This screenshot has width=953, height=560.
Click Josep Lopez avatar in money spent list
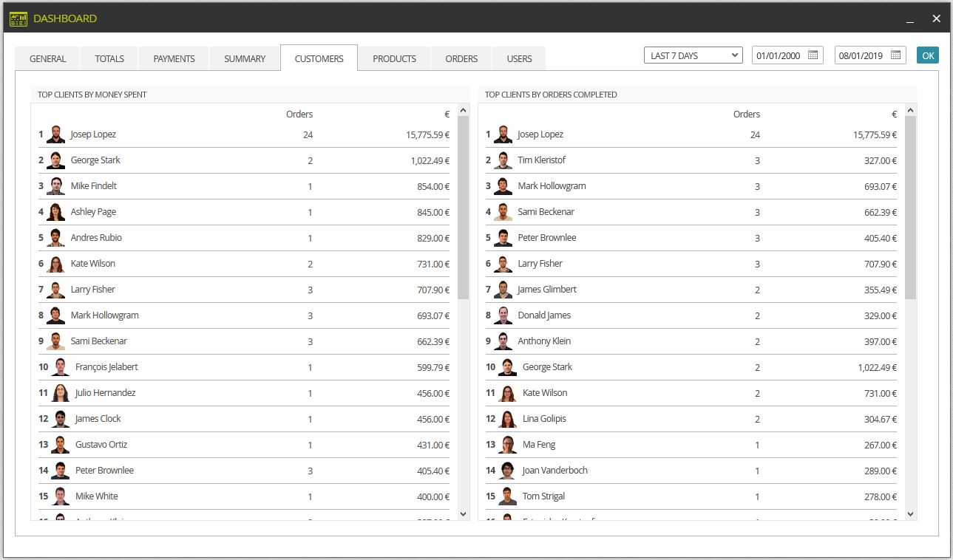click(x=55, y=134)
